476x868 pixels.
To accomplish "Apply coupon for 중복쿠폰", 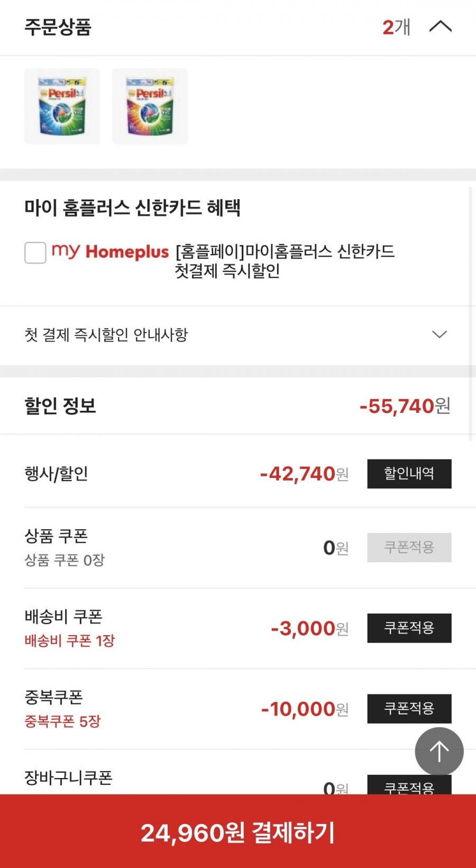I will point(409,708).
